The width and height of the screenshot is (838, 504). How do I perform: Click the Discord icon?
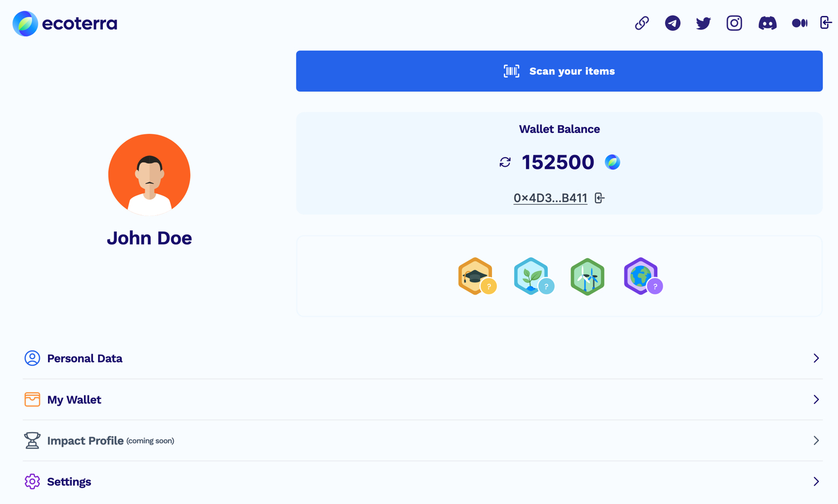767,23
